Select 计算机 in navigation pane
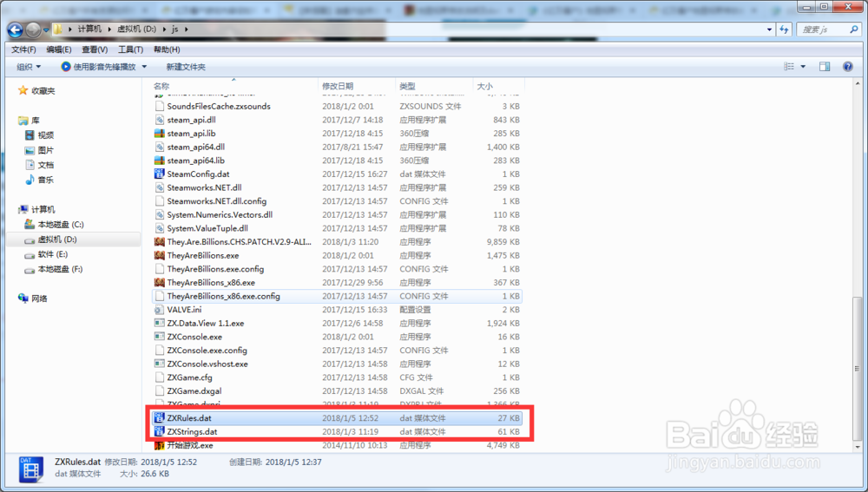The width and height of the screenshot is (868, 492). tap(43, 209)
